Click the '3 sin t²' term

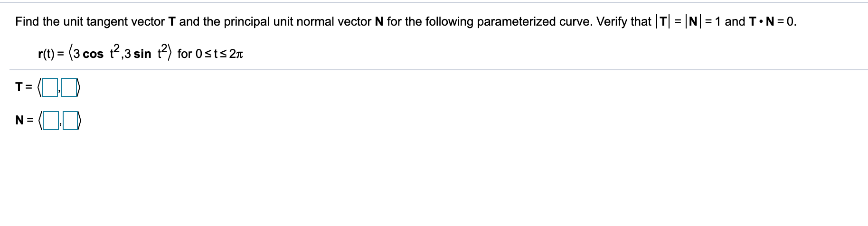pos(144,55)
